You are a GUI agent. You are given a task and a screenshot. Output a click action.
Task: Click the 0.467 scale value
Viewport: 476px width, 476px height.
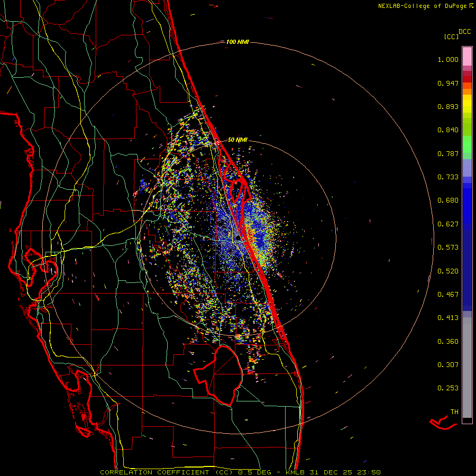point(448,295)
